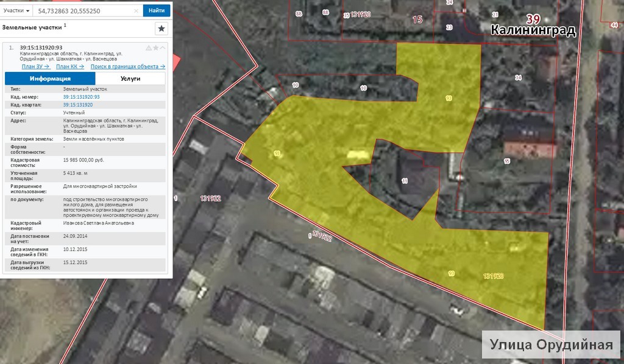Open the План КК link
Screen dimensions: 624x364
coord(69,66)
